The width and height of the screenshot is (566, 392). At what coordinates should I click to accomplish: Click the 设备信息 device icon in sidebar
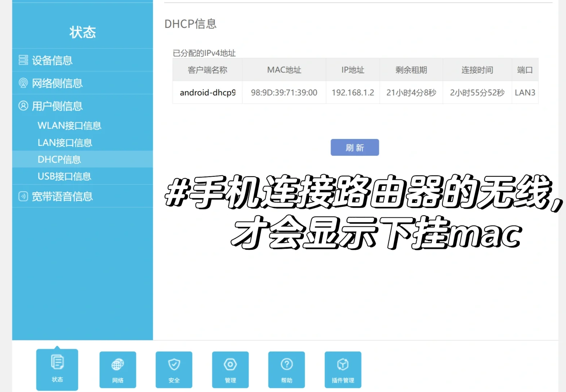point(23,60)
